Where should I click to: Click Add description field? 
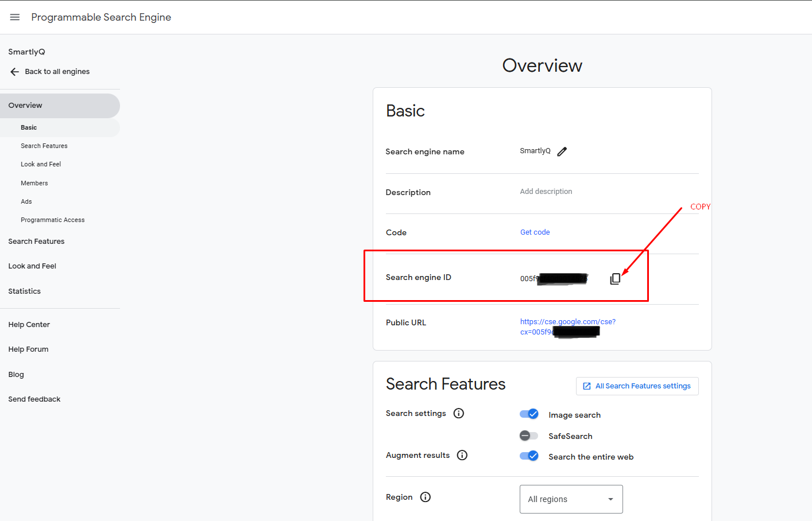click(546, 192)
